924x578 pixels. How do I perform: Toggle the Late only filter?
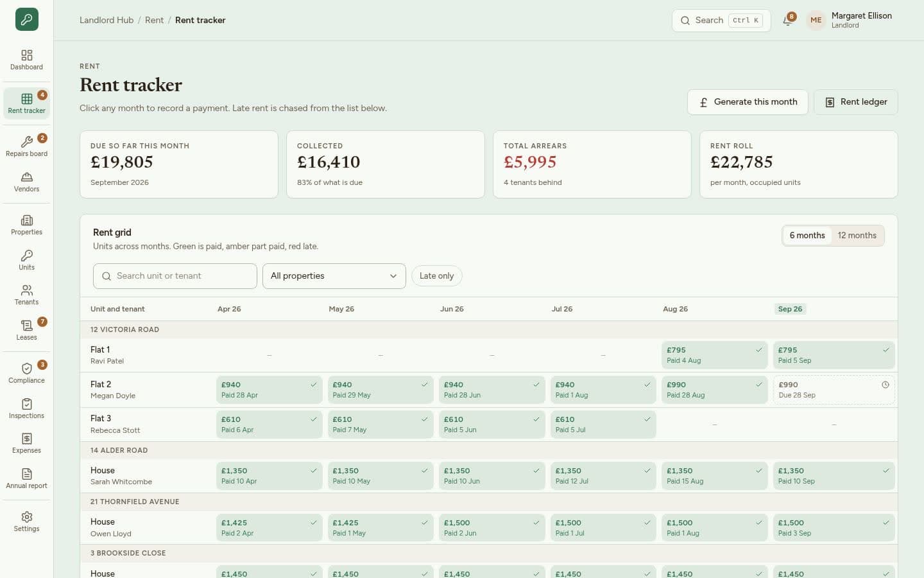[437, 276]
